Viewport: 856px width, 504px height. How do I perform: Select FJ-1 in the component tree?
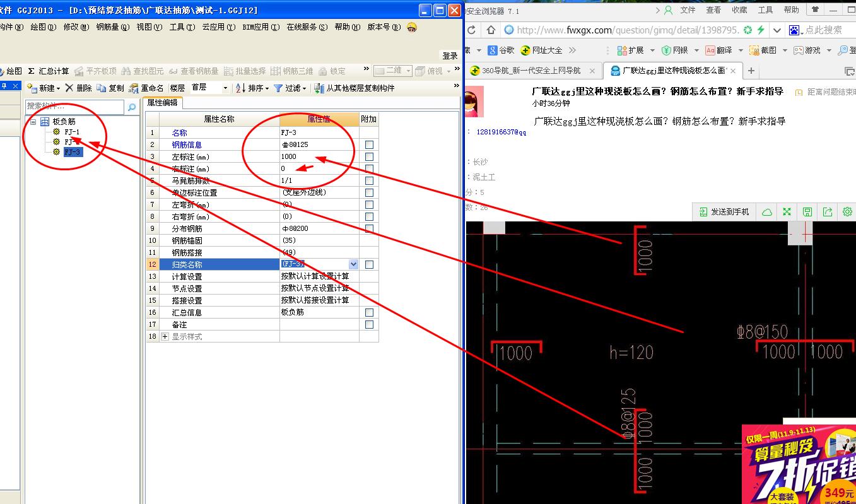72,132
